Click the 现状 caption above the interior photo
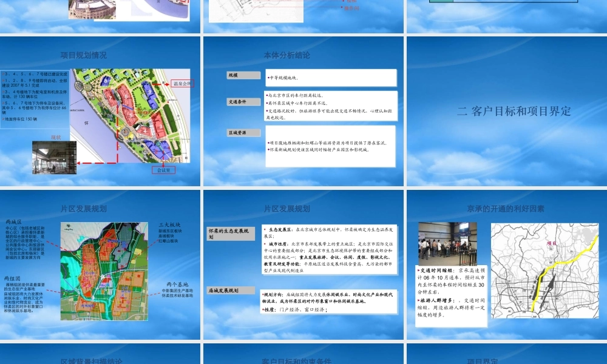 [56, 137]
